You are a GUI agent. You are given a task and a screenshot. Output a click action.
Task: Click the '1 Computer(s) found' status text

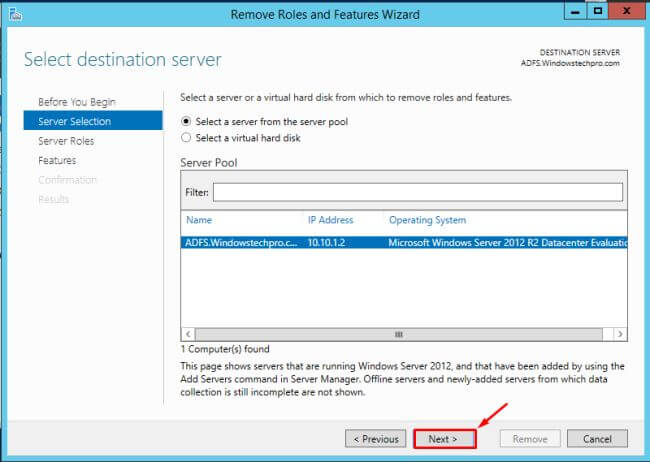[225, 349]
